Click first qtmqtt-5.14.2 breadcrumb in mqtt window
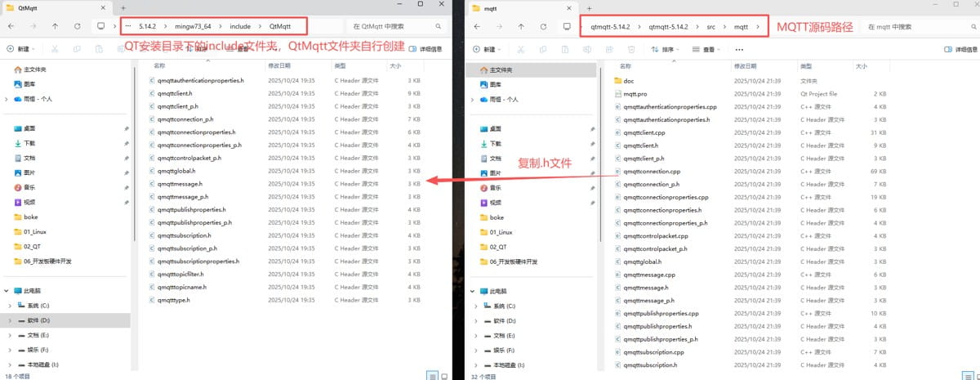This screenshot has width=980, height=380. pyautogui.click(x=609, y=27)
